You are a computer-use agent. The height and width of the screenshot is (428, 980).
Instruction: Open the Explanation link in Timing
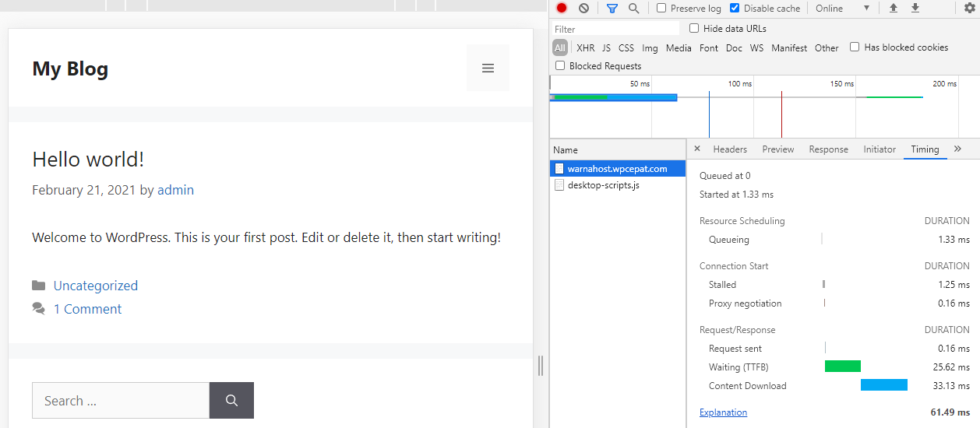(x=723, y=412)
